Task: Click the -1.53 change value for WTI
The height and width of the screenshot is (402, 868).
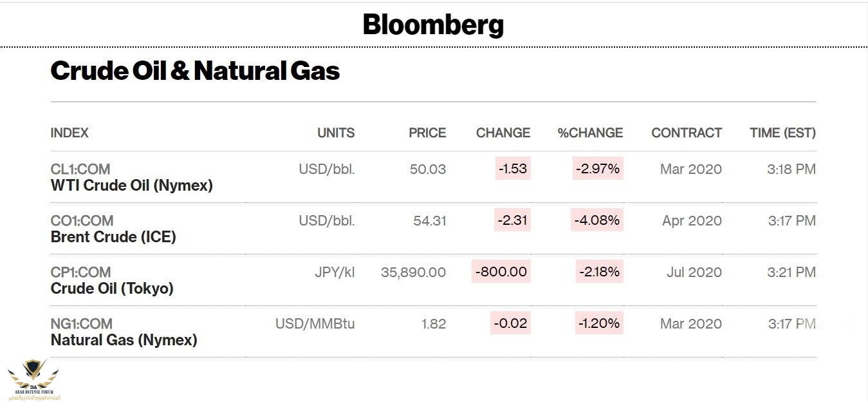Action: coord(512,169)
